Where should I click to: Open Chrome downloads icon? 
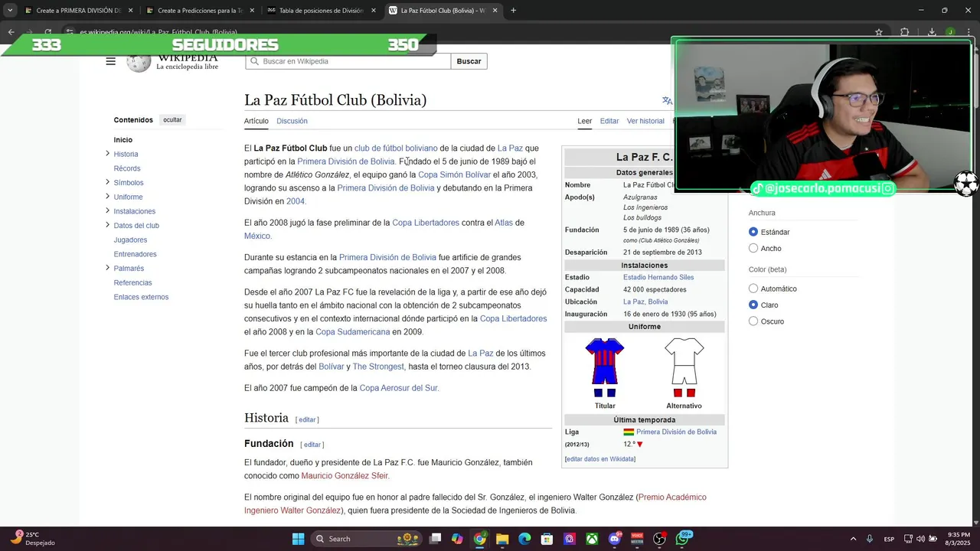click(x=932, y=32)
